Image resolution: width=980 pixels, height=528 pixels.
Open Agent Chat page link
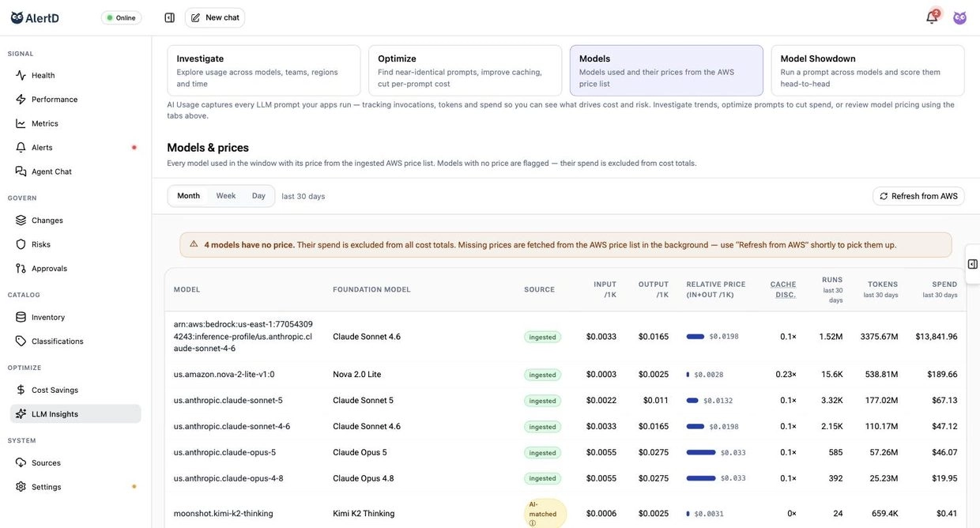point(76,172)
